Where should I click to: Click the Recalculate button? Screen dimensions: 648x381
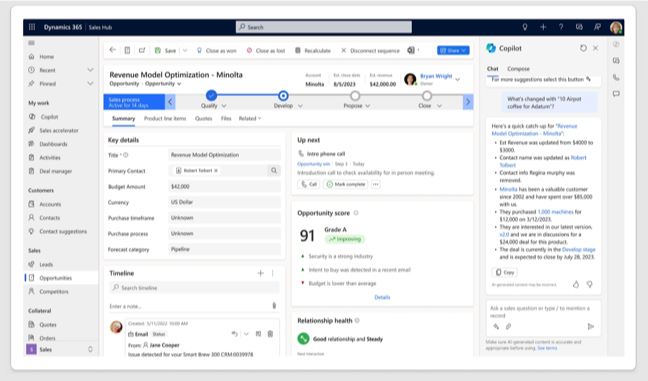pos(312,50)
